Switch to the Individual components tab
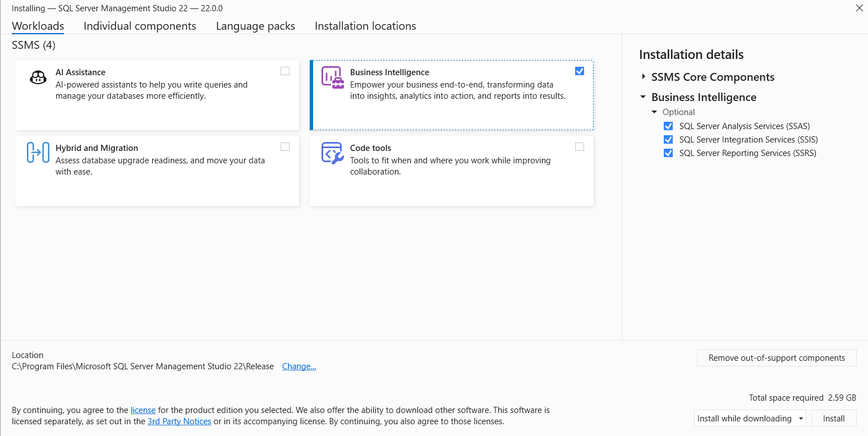 coord(140,26)
